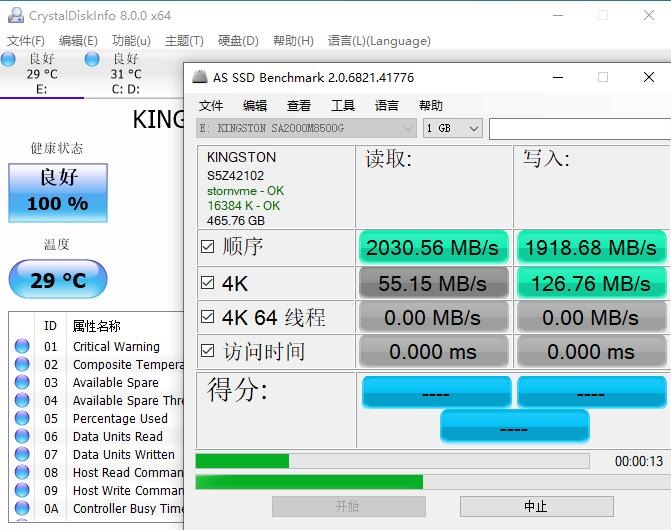671x530 pixels.
Task: Click the total score box below scores
Action: (x=515, y=426)
